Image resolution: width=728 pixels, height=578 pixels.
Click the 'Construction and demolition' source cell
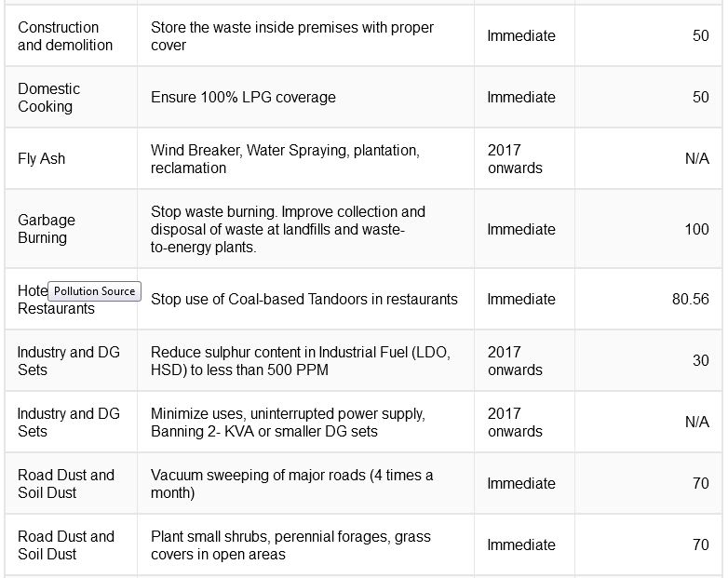(x=71, y=35)
